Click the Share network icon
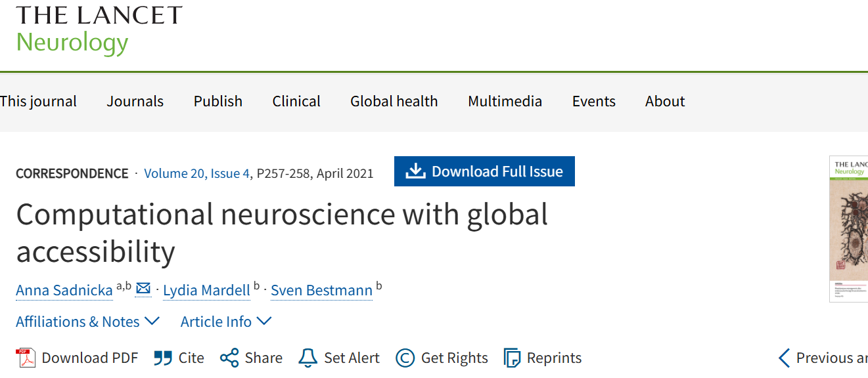This screenshot has height=378, width=868. tap(229, 358)
